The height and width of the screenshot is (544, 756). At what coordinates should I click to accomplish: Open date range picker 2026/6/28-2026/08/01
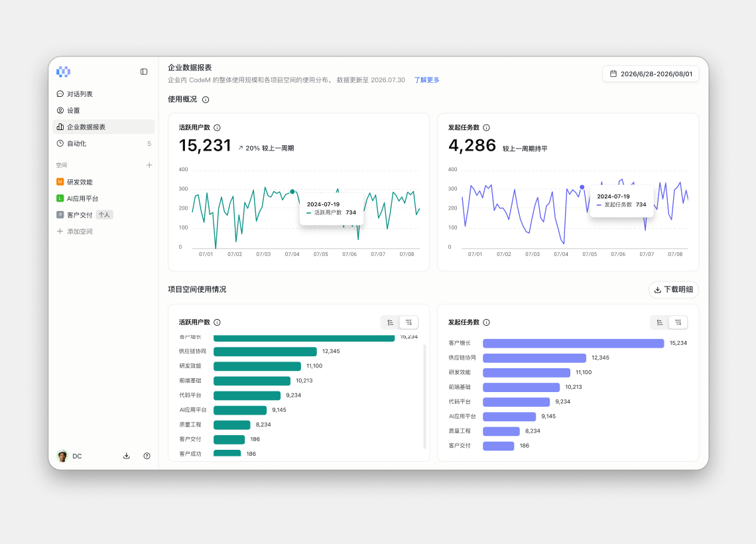tap(651, 74)
